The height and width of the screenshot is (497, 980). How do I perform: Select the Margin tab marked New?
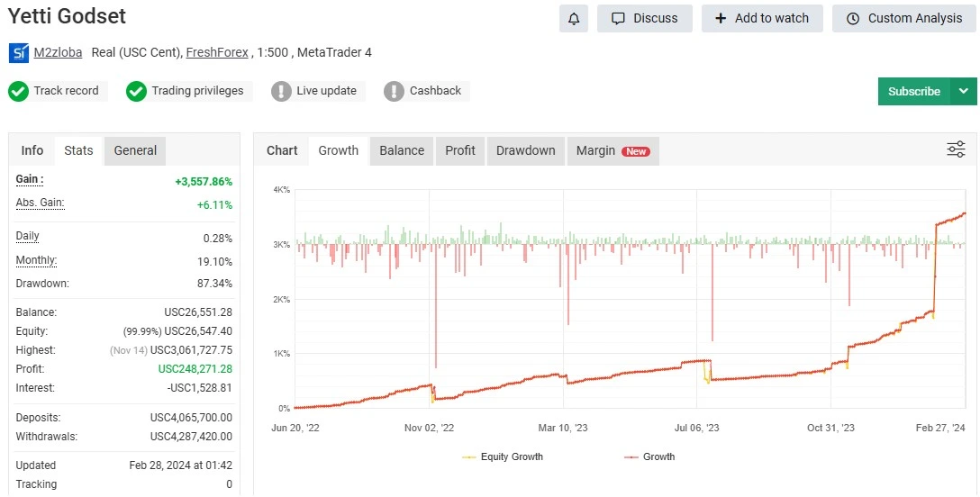pos(612,150)
